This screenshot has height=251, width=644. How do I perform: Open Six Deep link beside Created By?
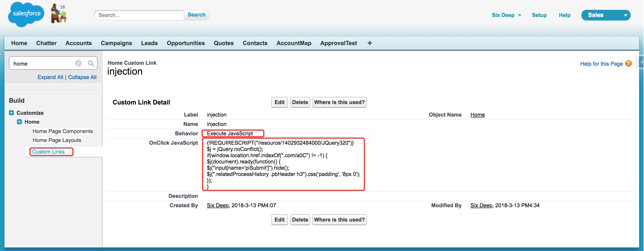point(218,205)
